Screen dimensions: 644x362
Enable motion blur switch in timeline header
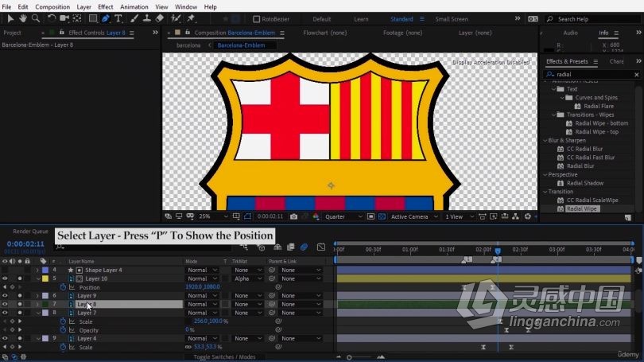click(304, 247)
